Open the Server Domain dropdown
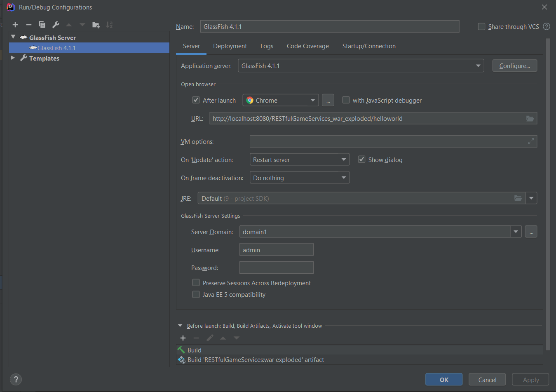Viewport: 556px width, 392px height. coord(516,232)
